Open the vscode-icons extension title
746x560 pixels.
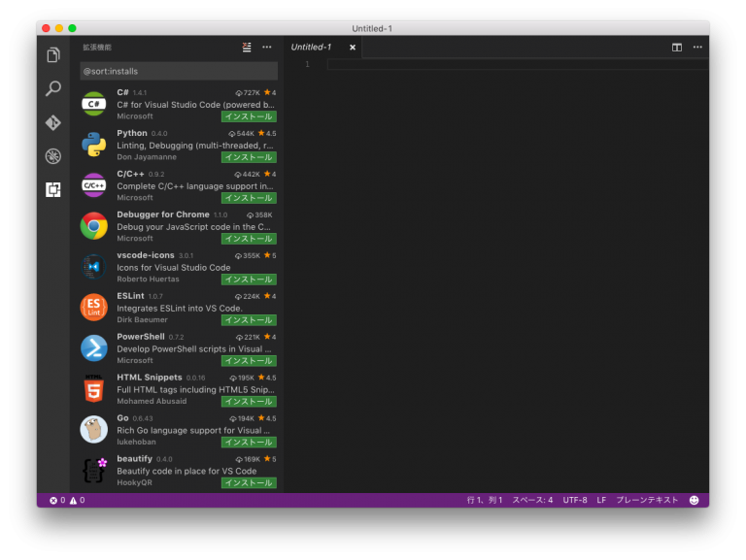[x=146, y=255]
